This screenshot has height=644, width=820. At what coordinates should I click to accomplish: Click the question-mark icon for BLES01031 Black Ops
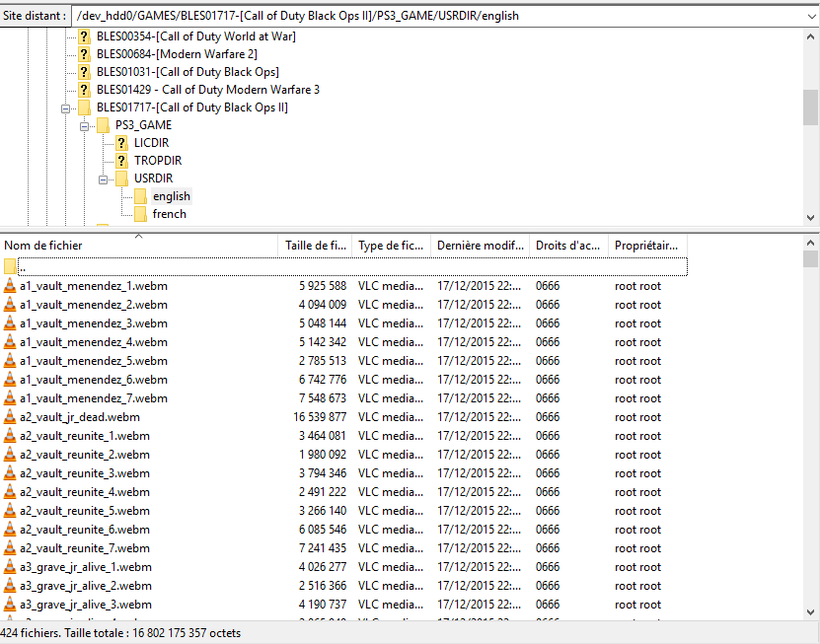(x=84, y=72)
